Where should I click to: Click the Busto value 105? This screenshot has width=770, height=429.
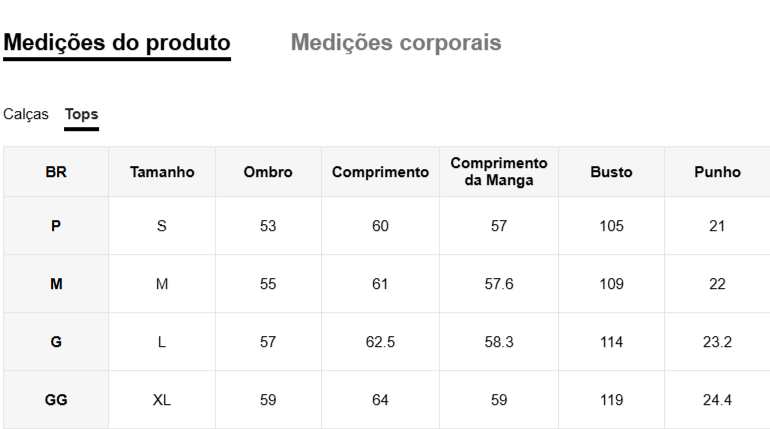(x=611, y=226)
